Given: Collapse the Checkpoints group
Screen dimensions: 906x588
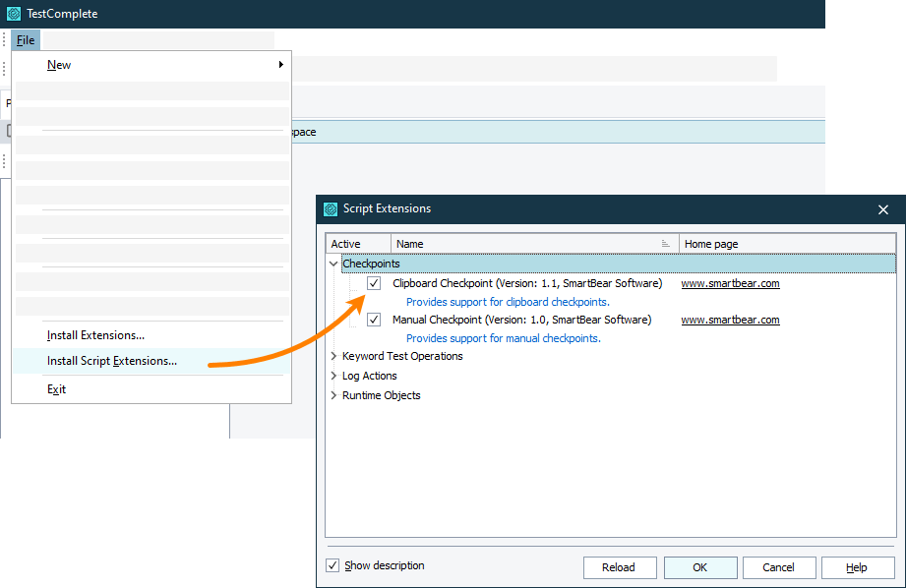Looking at the screenshot, I should pyautogui.click(x=333, y=264).
